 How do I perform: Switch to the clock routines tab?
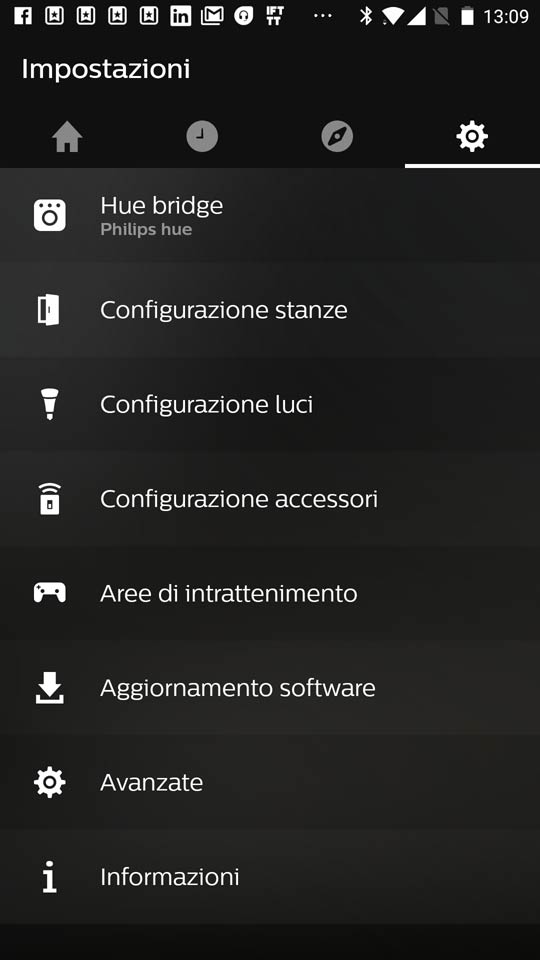[x=202, y=136]
